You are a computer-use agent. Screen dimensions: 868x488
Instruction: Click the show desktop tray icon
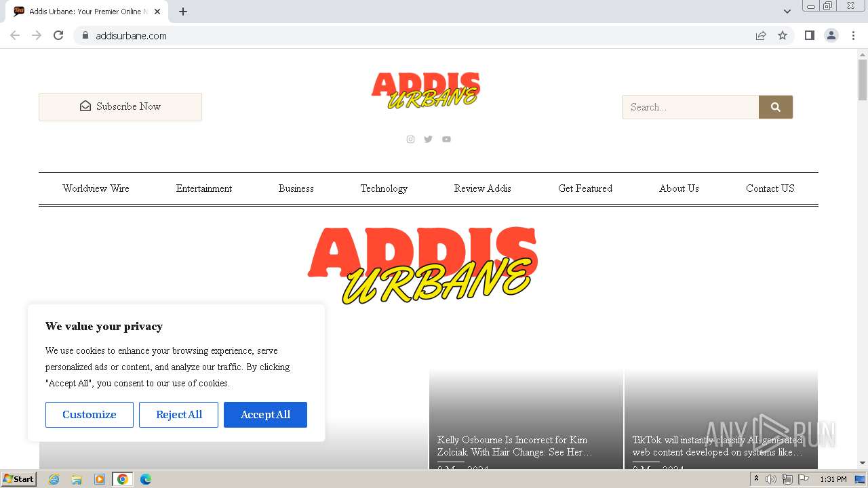pos(860,479)
